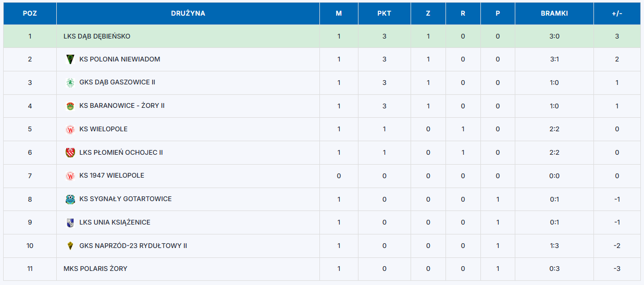Click the GKS Dąb Gaszowice II crest icon
The width and height of the screenshot is (644, 285).
tap(70, 82)
